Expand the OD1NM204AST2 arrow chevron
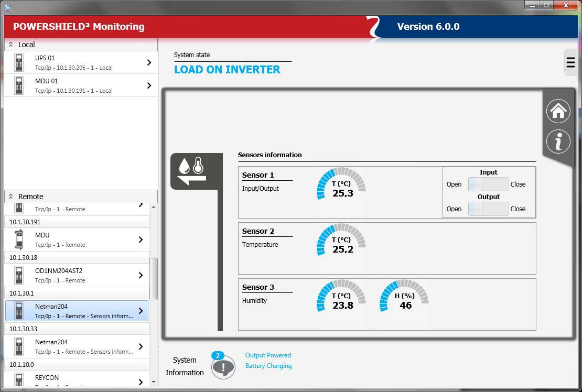 point(141,275)
